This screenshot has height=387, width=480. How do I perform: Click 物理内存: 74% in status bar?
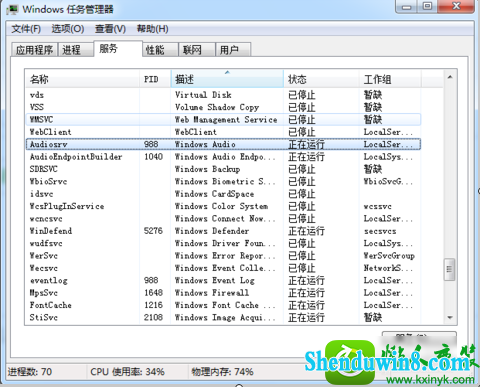222,372
